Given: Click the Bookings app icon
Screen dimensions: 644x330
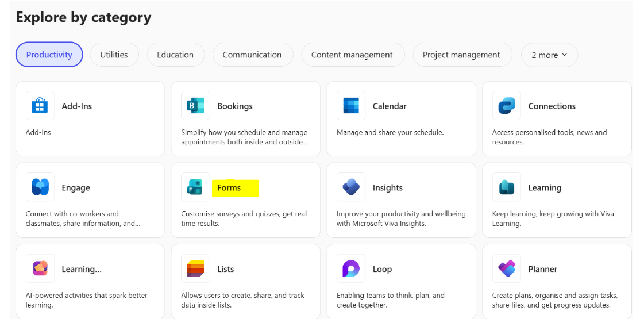Looking at the screenshot, I should [x=195, y=106].
